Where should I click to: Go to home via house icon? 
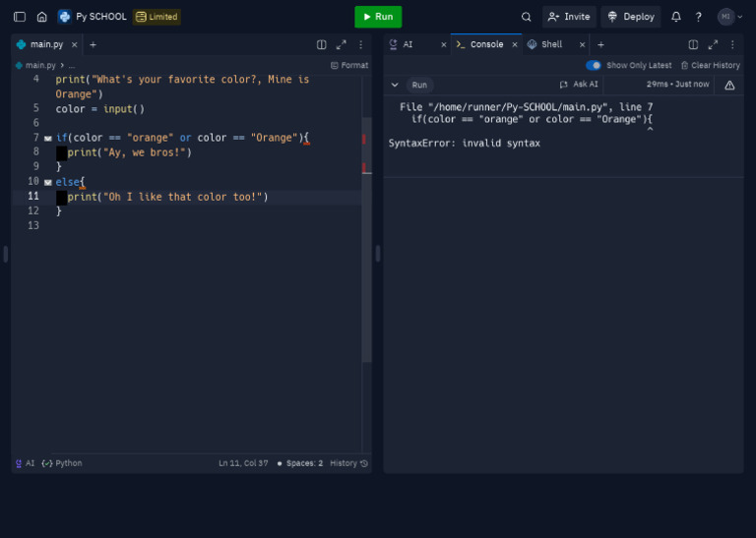point(41,17)
